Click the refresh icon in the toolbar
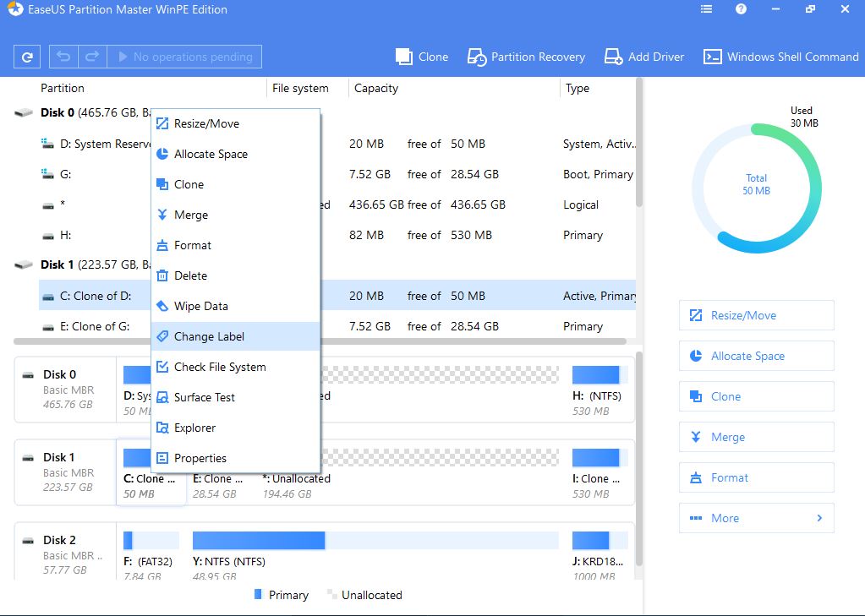Screen dimensions: 865x616 27,57
